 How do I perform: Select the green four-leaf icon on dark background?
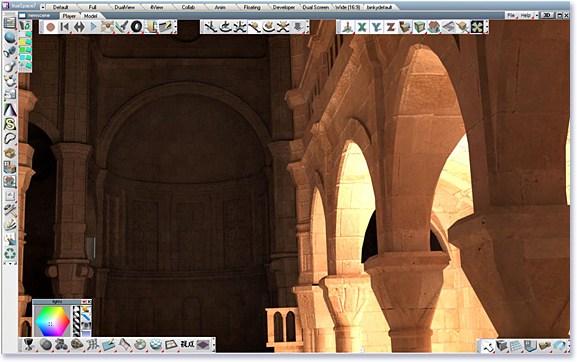click(477, 27)
